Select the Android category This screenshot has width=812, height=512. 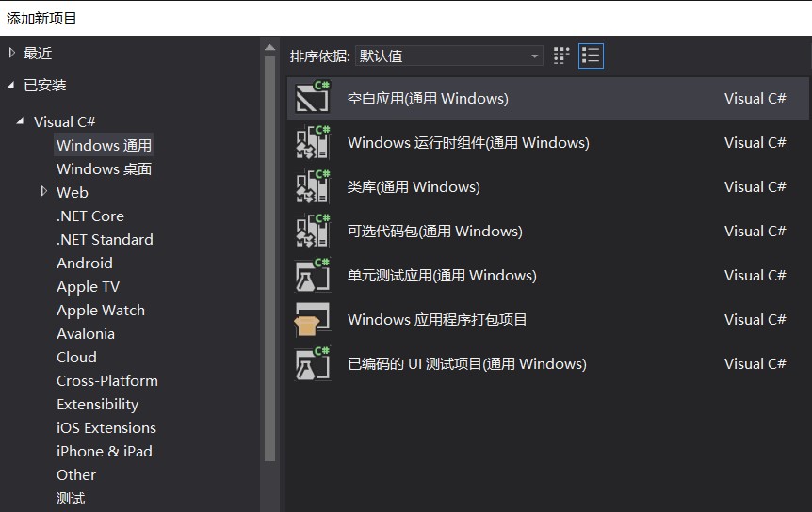[x=85, y=263]
